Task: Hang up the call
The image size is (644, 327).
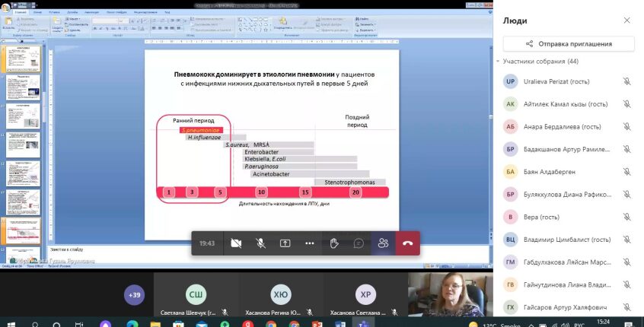Action: coord(407,243)
